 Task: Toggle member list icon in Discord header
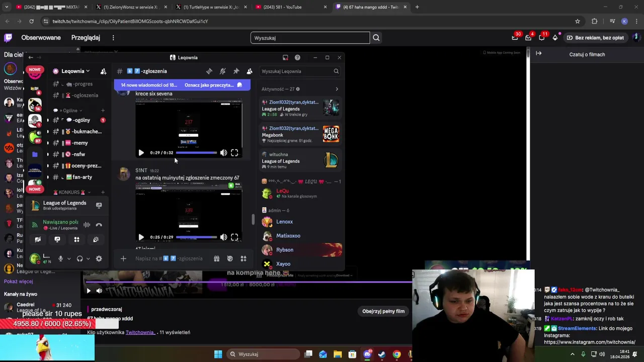pyautogui.click(x=250, y=71)
